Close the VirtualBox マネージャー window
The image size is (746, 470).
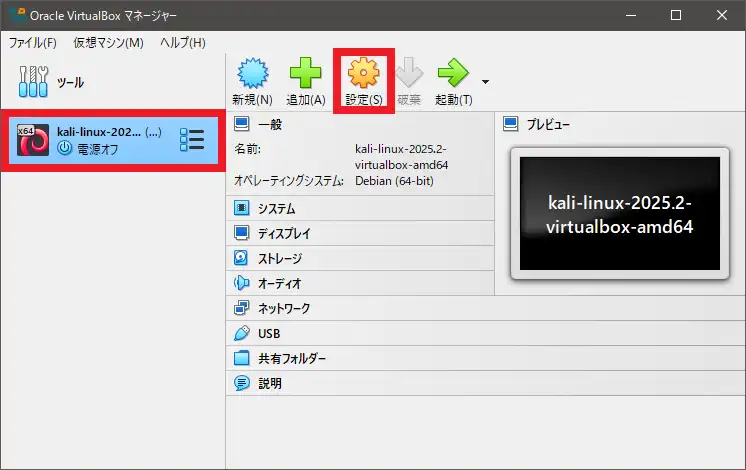click(722, 15)
